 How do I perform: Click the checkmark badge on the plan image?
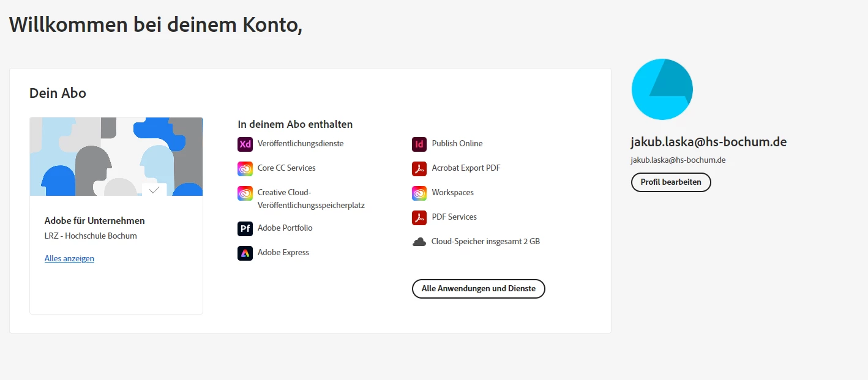point(154,190)
